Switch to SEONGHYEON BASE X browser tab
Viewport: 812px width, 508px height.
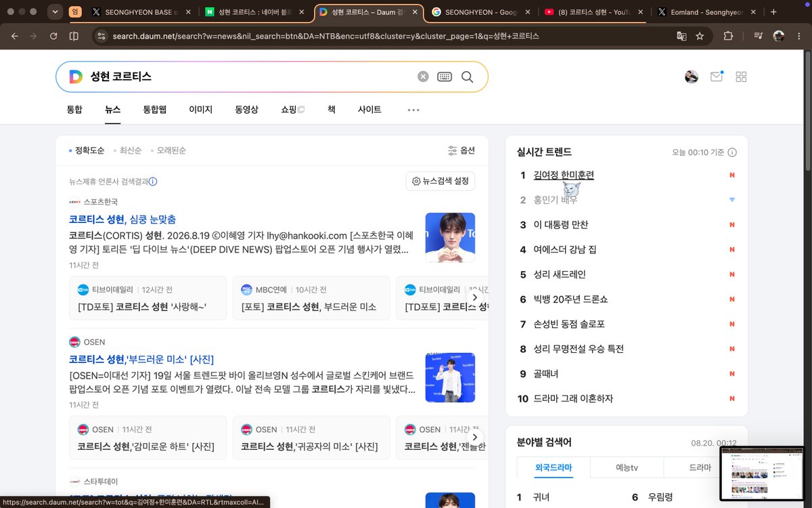[x=141, y=12]
